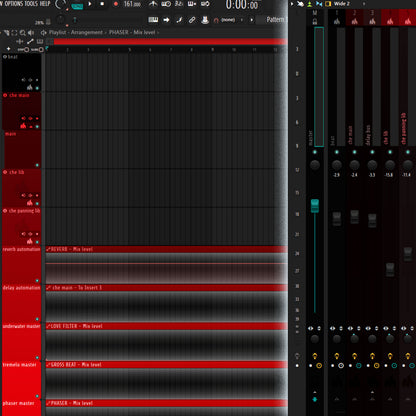The height and width of the screenshot is (416, 416).
Task: Click Mix level in the playlist title breadcrumb
Action: tap(144, 32)
